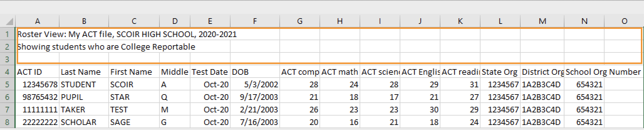Click the ACT ID header cell
Image resolution: width=644 pixels, height=130 pixels.
point(37,72)
